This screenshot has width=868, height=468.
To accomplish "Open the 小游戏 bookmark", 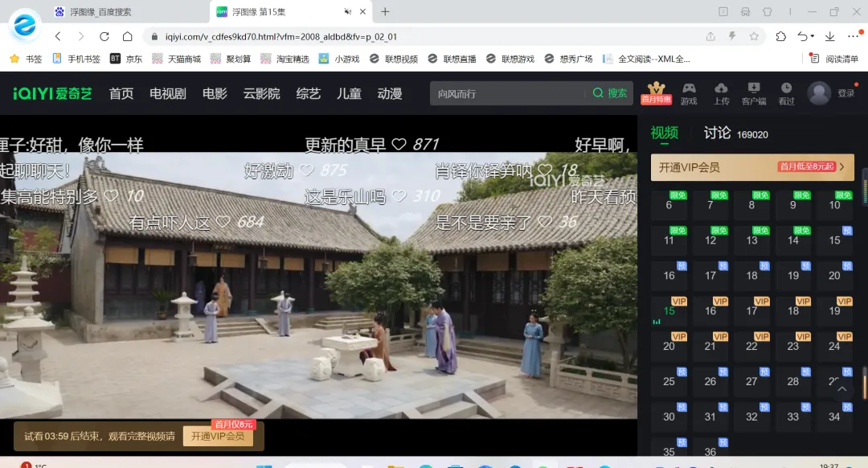I will [x=339, y=59].
